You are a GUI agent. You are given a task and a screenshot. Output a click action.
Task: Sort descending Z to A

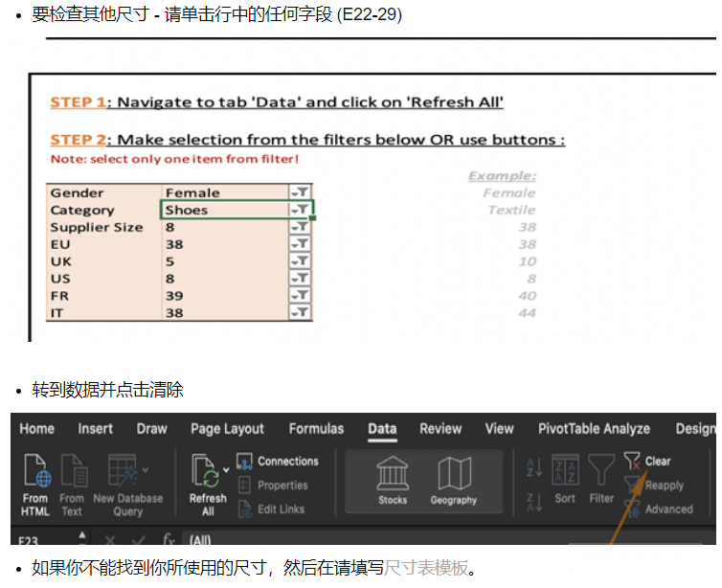pyautogui.click(x=534, y=502)
